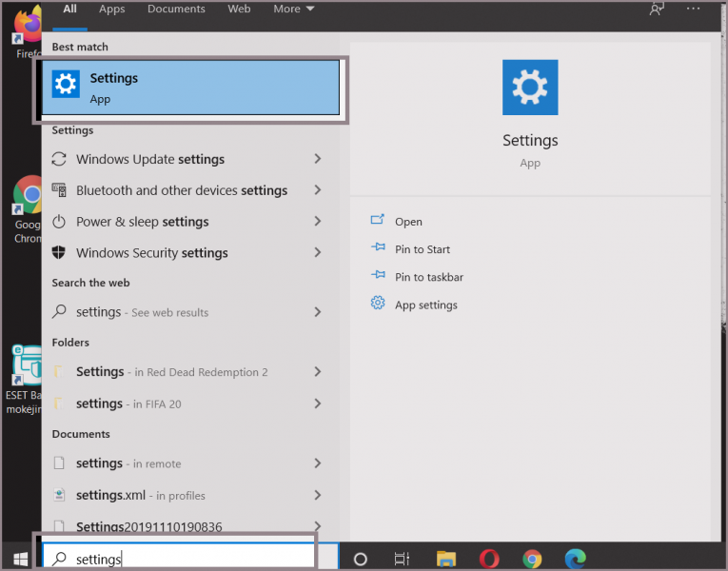Expand the See web results arrow

click(318, 311)
